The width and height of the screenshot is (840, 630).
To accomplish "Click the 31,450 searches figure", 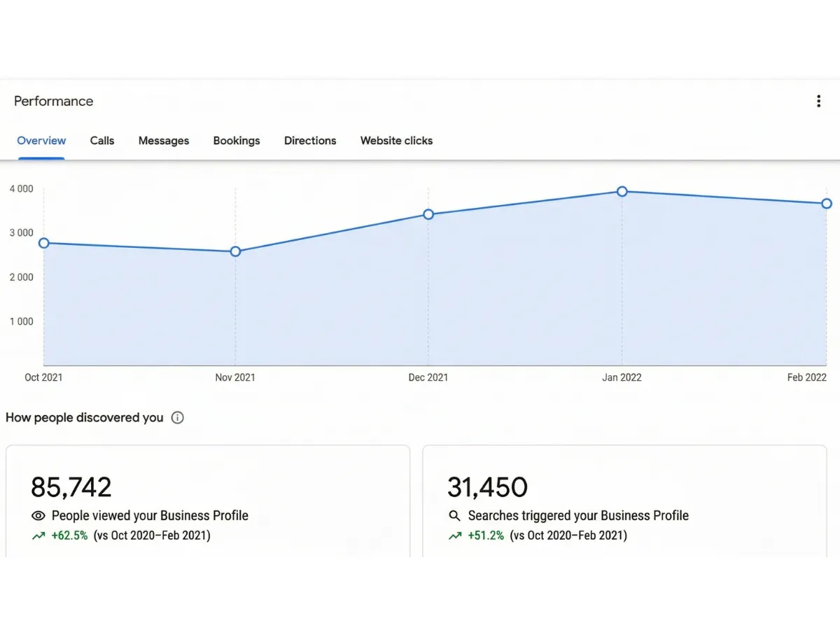I will click(488, 486).
